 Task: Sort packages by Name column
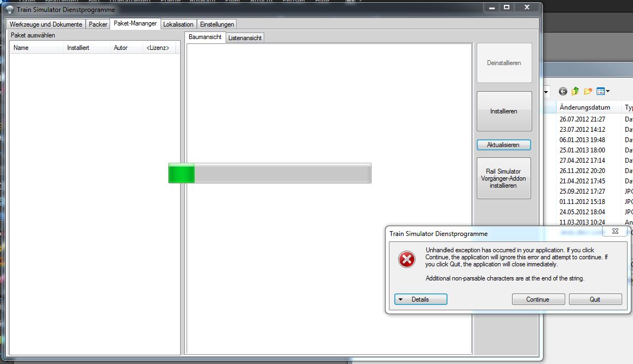click(37, 48)
